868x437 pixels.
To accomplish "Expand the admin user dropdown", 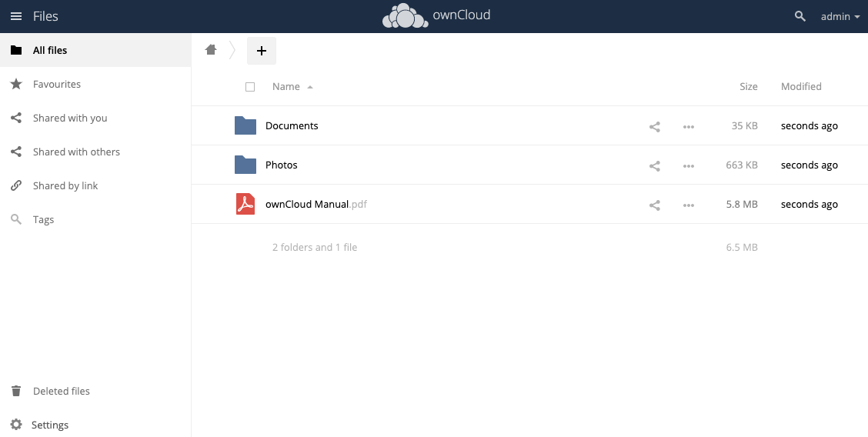I will tap(840, 16).
